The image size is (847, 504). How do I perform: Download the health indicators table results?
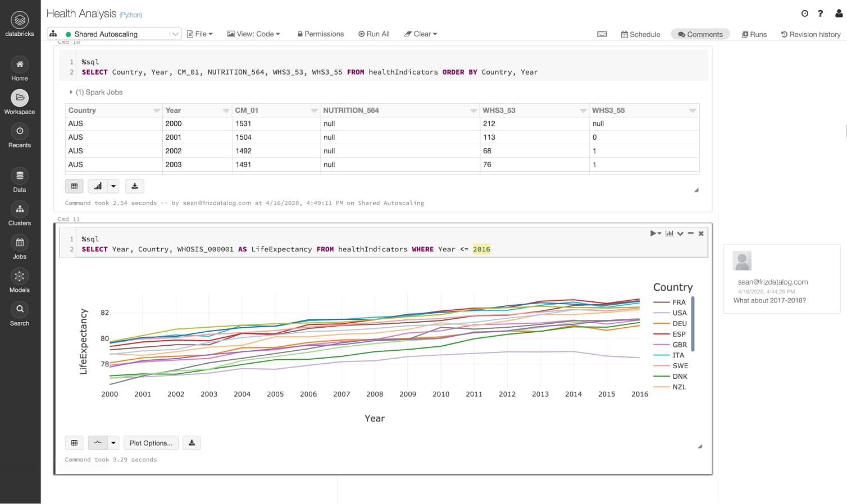pyautogui.click(x=135, y=186)
